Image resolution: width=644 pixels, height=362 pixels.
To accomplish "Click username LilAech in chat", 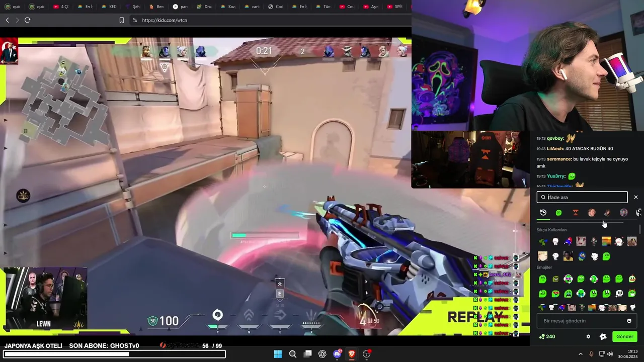I will point(555,149).
